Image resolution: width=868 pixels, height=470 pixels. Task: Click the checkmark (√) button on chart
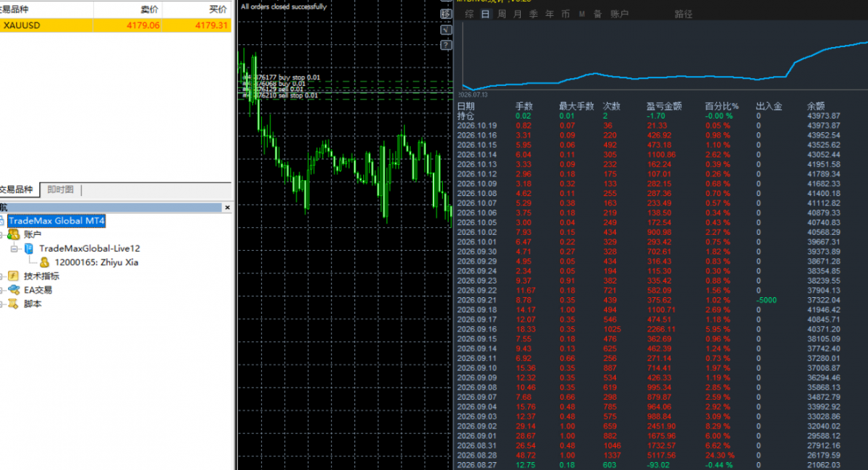(x=446, y=30)
